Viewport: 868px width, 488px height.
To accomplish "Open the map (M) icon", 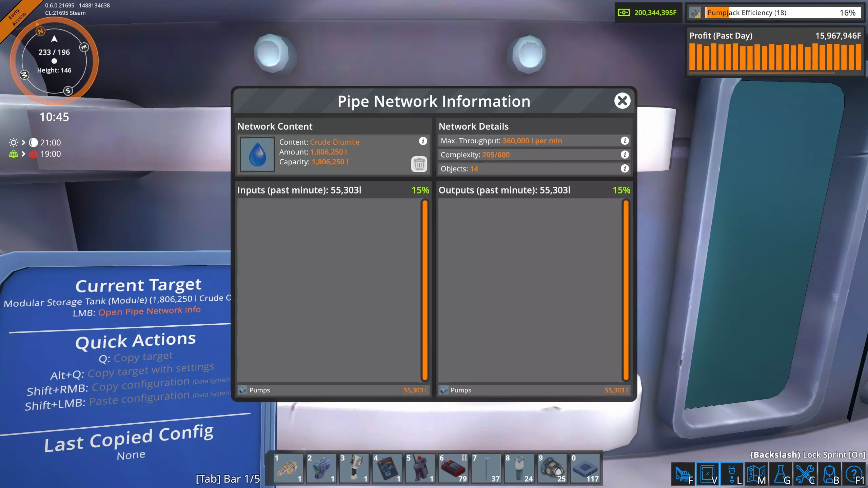I will click(x=756, y=474).
